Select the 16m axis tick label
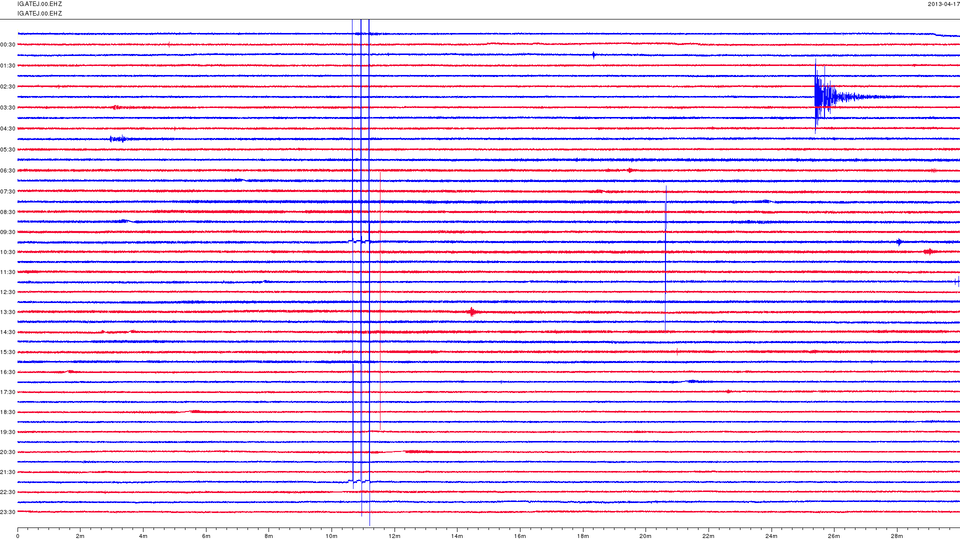Screen dimensions: 960x540 (x=520, y=536)
